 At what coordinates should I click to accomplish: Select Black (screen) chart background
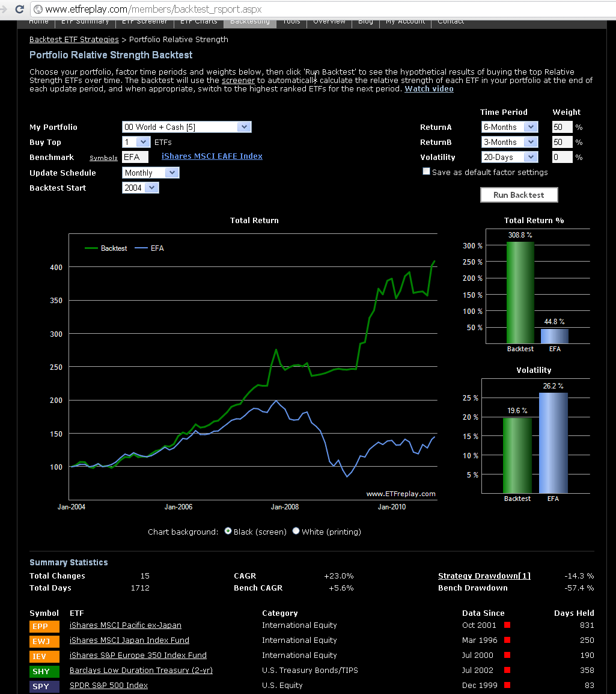[x=228, y=531]
